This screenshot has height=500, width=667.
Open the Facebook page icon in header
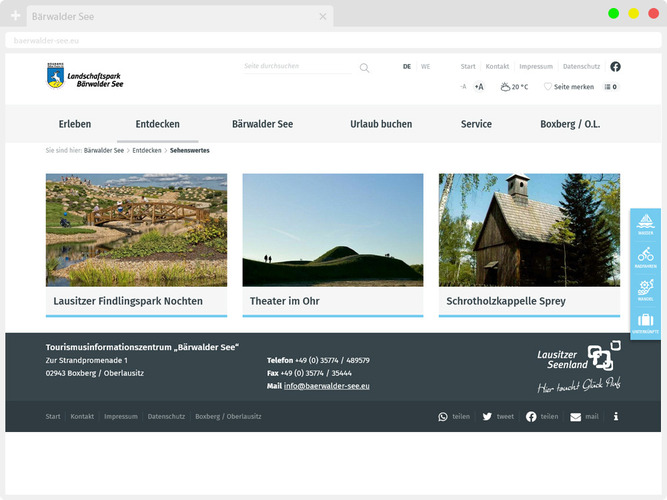(x=615, y=67)
